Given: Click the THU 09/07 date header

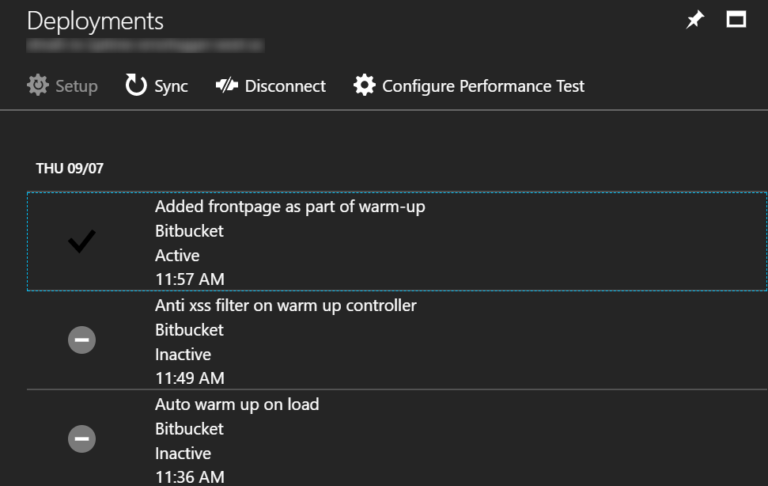Looking at the screenshot, I should click(x=70, y=168).
